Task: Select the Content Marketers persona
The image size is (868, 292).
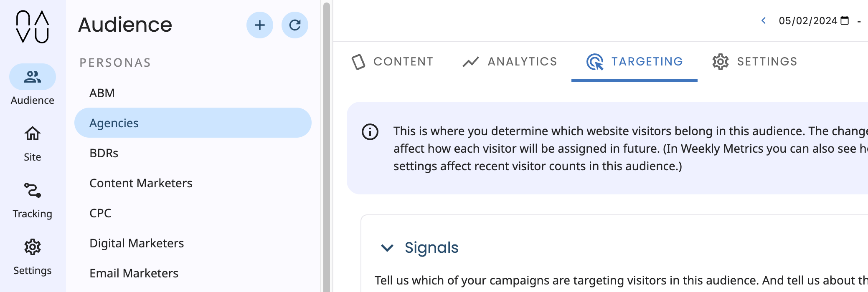Action: [141, 183]
